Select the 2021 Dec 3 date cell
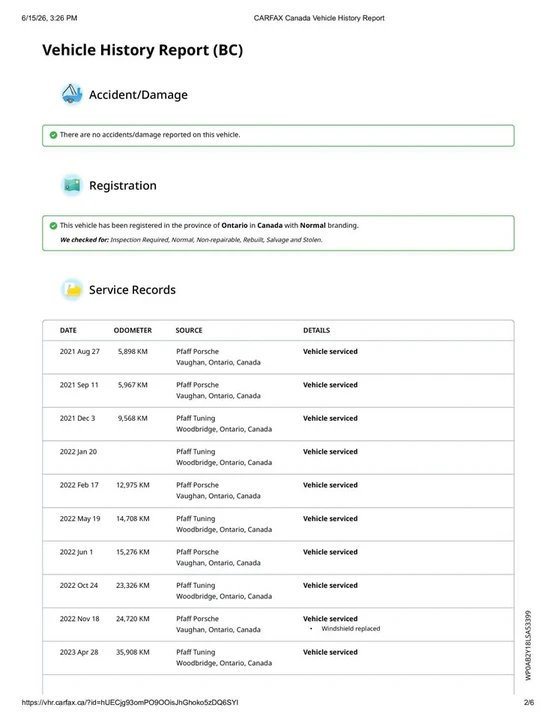The width and height of the screenshot is (556, 720). [77, 418]
